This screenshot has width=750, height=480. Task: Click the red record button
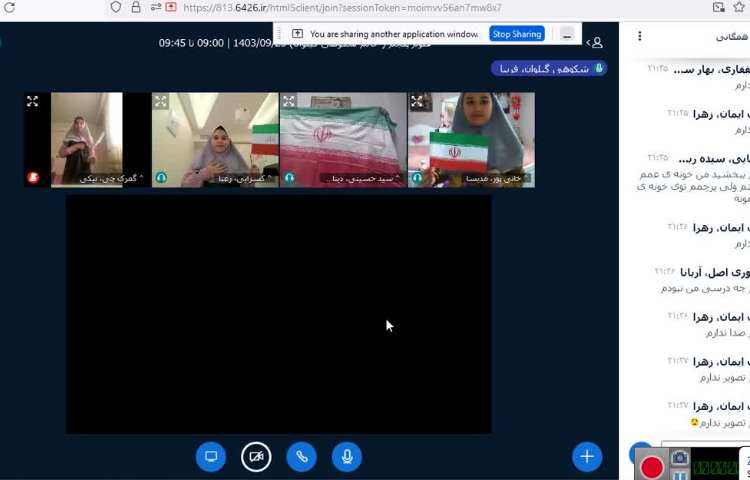point(652,466)
